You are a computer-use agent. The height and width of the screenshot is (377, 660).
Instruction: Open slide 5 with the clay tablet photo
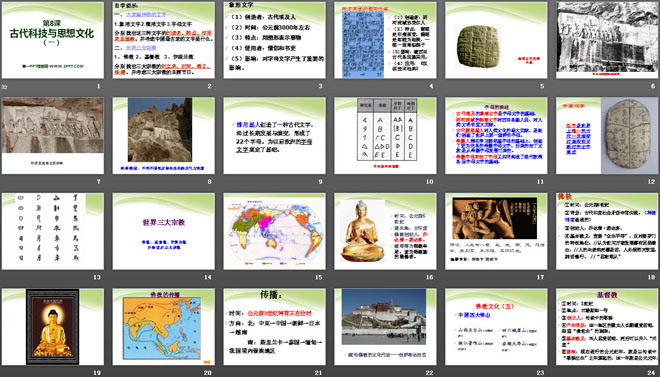(496, 40)
